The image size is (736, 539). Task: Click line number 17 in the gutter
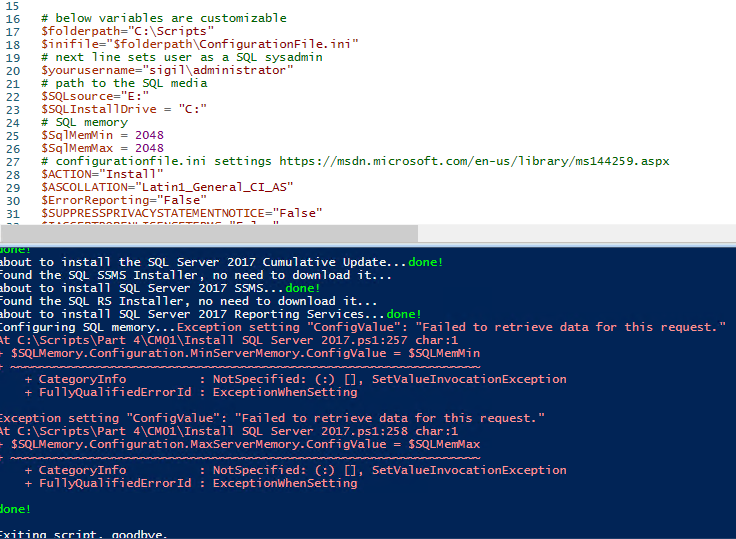click(13, 31)
